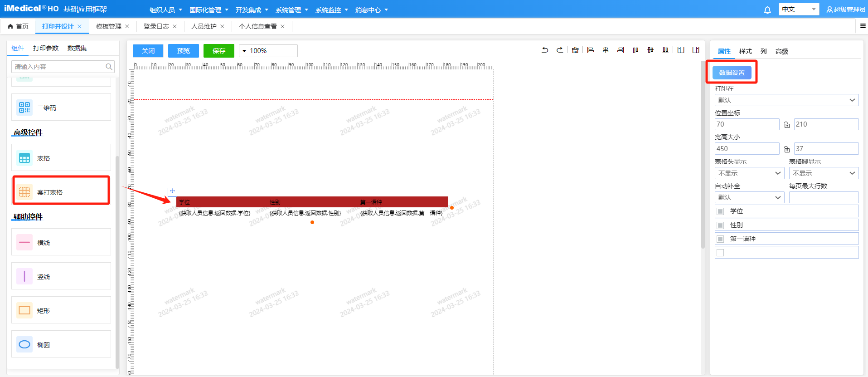Click the 数据设置 button
Image resolution: width=868 pixels, height=377 pixels.
(732, 73)
